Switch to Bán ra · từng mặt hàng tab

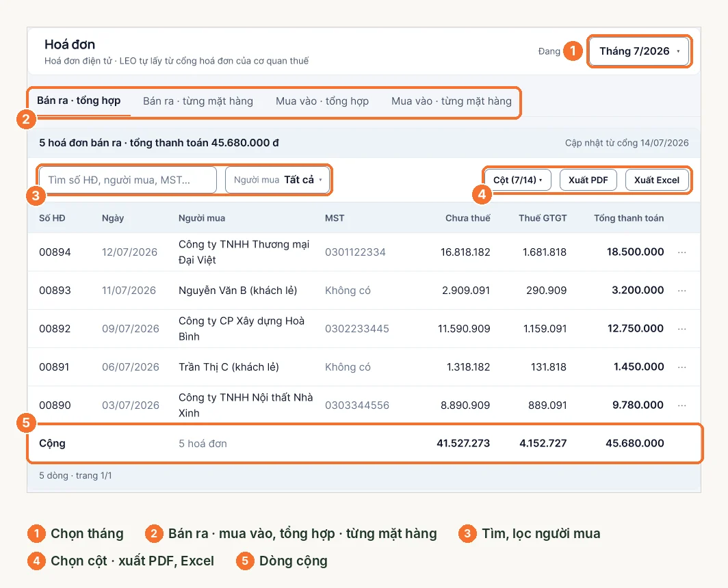click(x=198, y=101)
